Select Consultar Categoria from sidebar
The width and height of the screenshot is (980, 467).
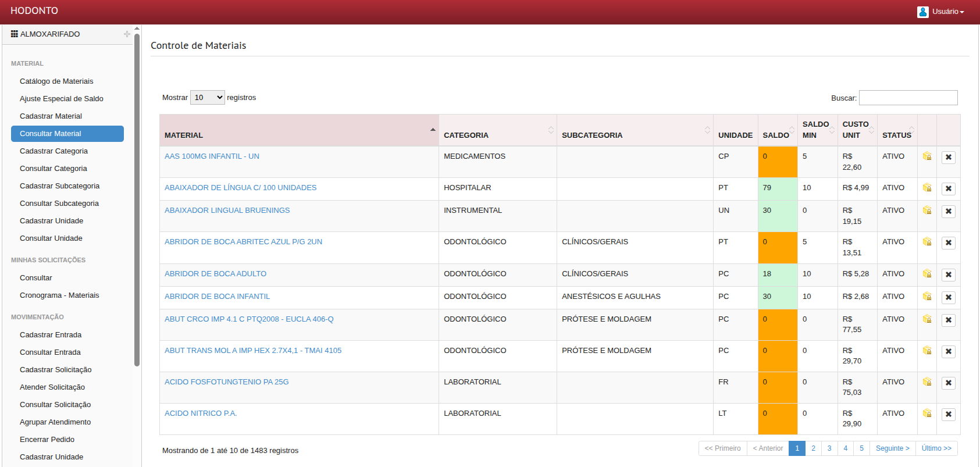click(x=53, y=169)
